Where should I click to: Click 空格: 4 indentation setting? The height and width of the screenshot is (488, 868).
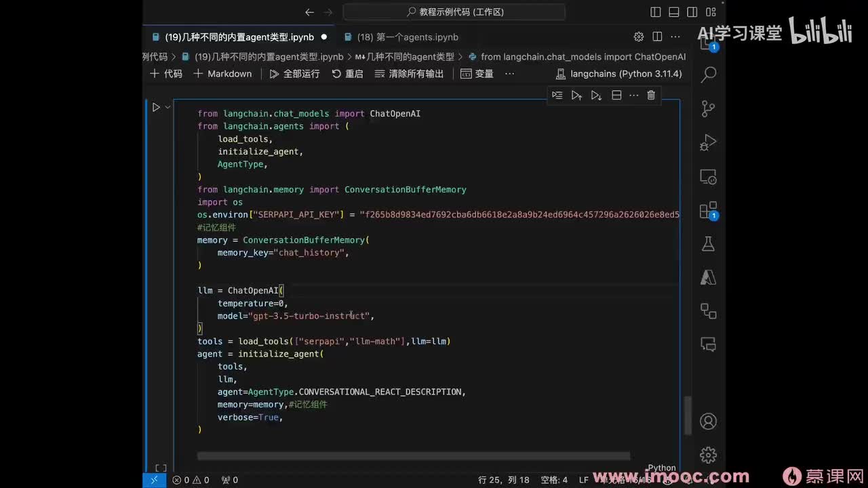pos(554,480)
